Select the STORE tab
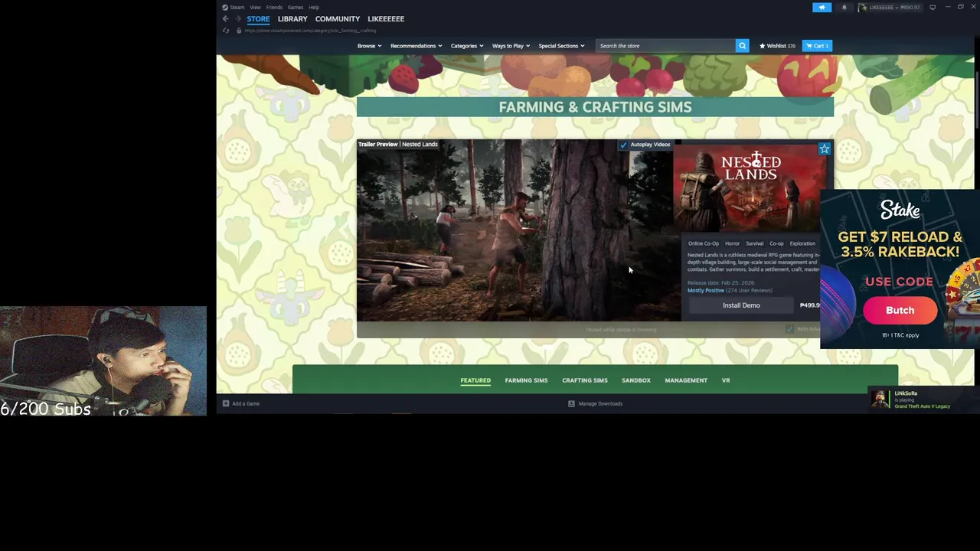980x551 pixels. point(258,18)
